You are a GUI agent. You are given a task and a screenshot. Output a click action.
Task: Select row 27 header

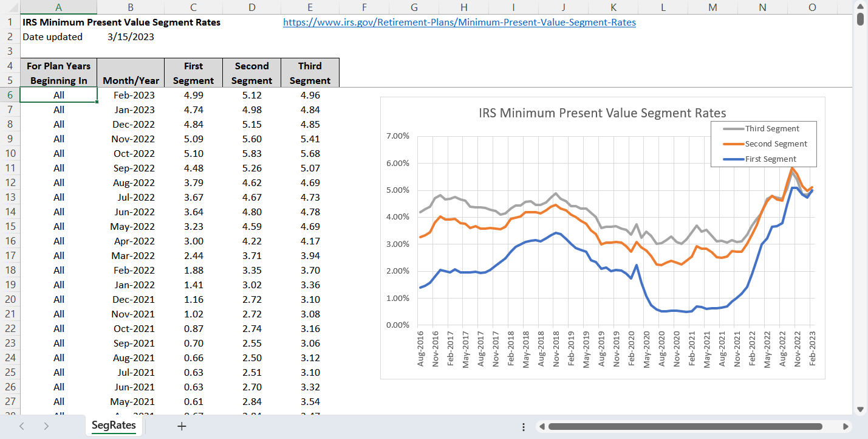(x=10, y=402)
